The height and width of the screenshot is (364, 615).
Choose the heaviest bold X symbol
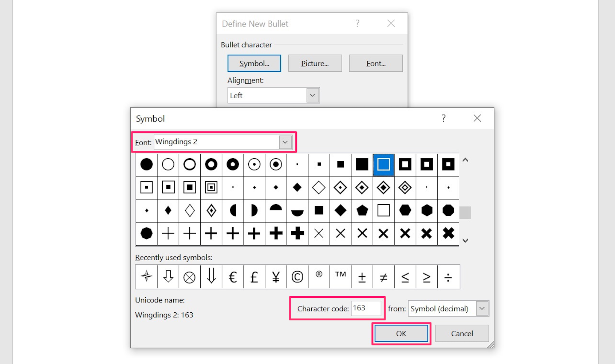click(448, 233)
